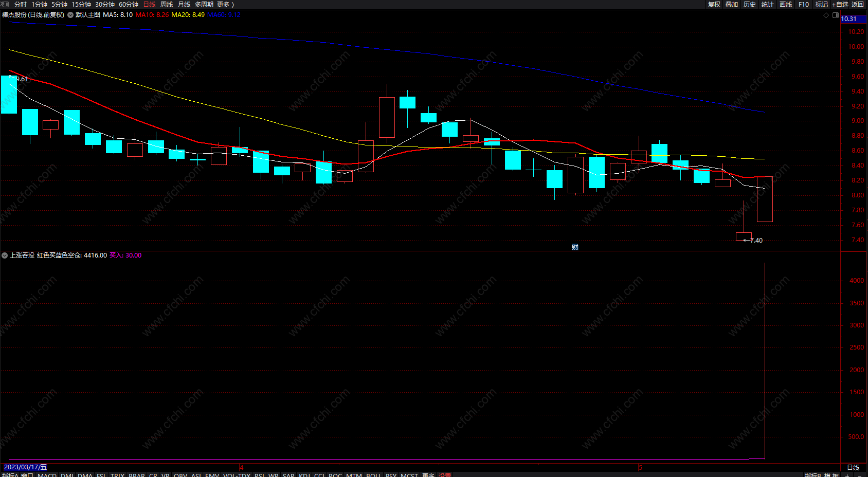Viewport: 868px width, 477px height.
Task: Open 统计 statistics tool
Action: (768, 4)
